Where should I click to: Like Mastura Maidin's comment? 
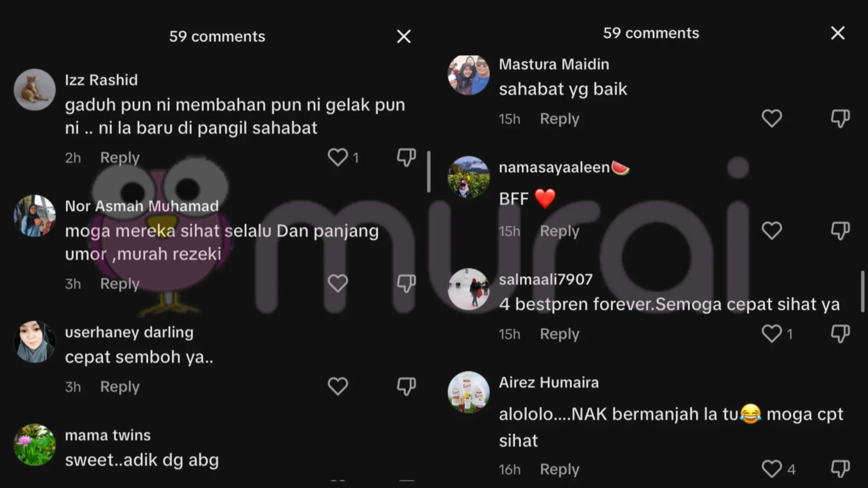pyautogui.click(x=772, y=119)
